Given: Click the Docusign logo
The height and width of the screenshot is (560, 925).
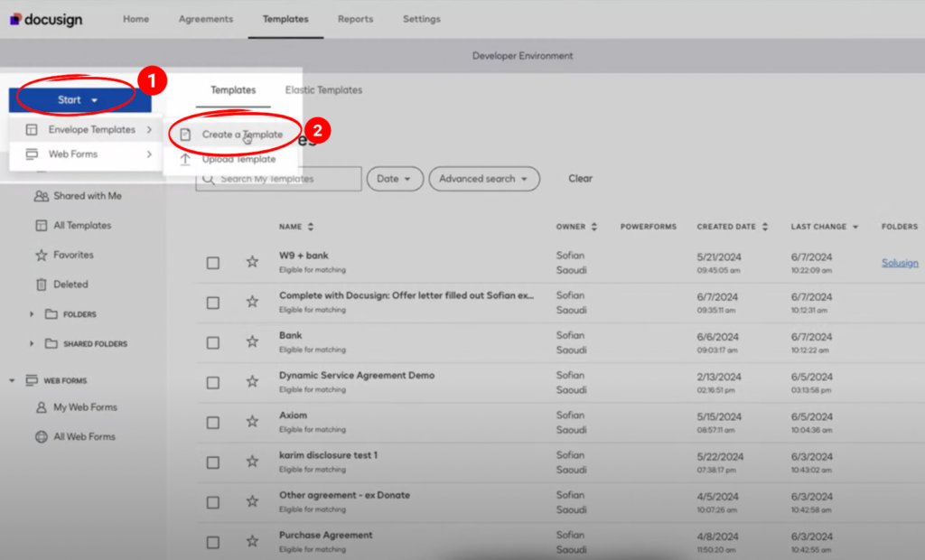Looking at the screenshot, I should click(46, 20).
